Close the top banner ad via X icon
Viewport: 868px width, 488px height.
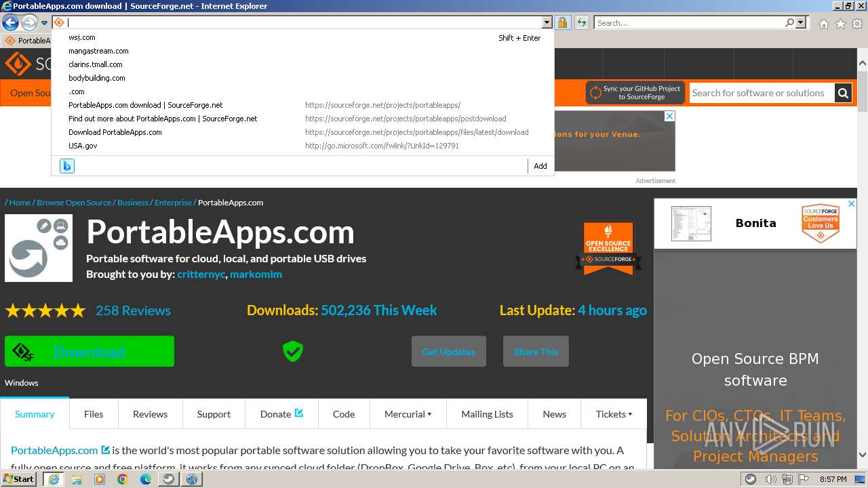pos(669,117)
